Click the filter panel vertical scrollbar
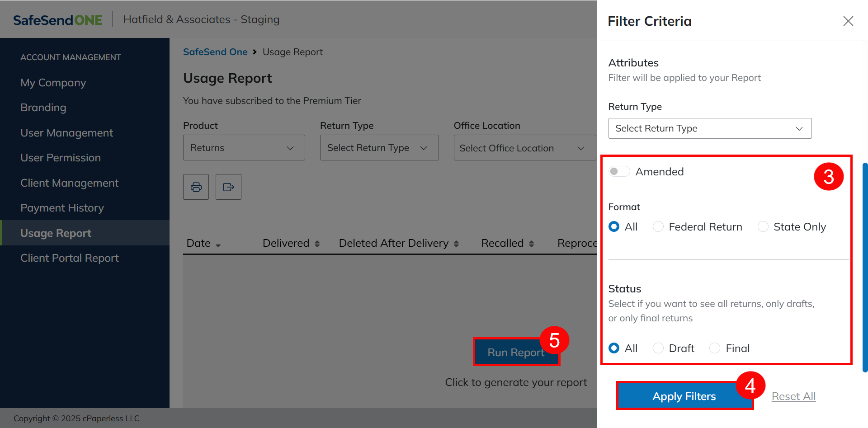The height and width of the screenshot is (428, 868). 865,267
